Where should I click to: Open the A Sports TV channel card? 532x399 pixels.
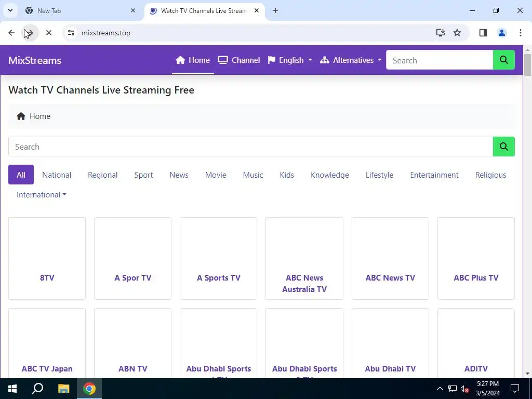(219, 259)
